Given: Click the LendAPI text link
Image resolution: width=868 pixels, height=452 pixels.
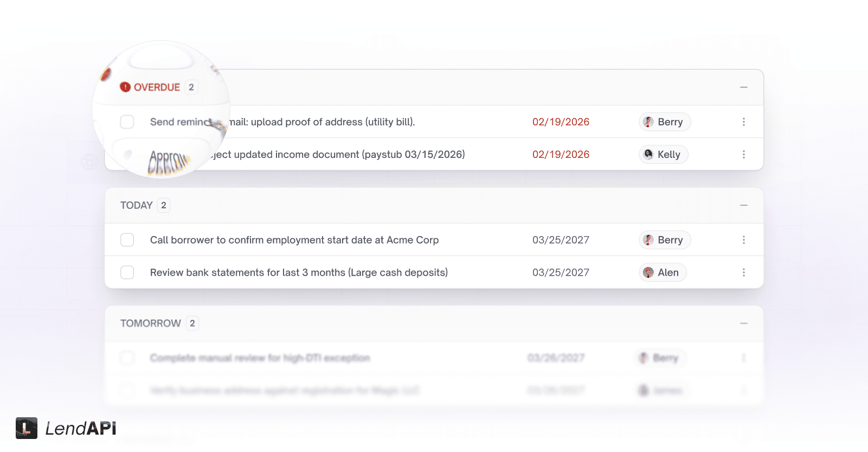Looking at the screenshot, I should coord(80,428).
